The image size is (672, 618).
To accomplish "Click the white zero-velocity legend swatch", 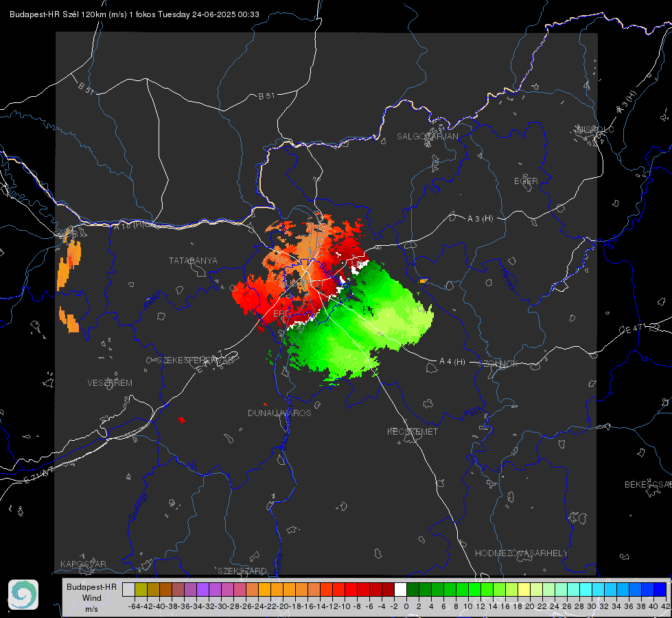I will [x=400, y=590].
